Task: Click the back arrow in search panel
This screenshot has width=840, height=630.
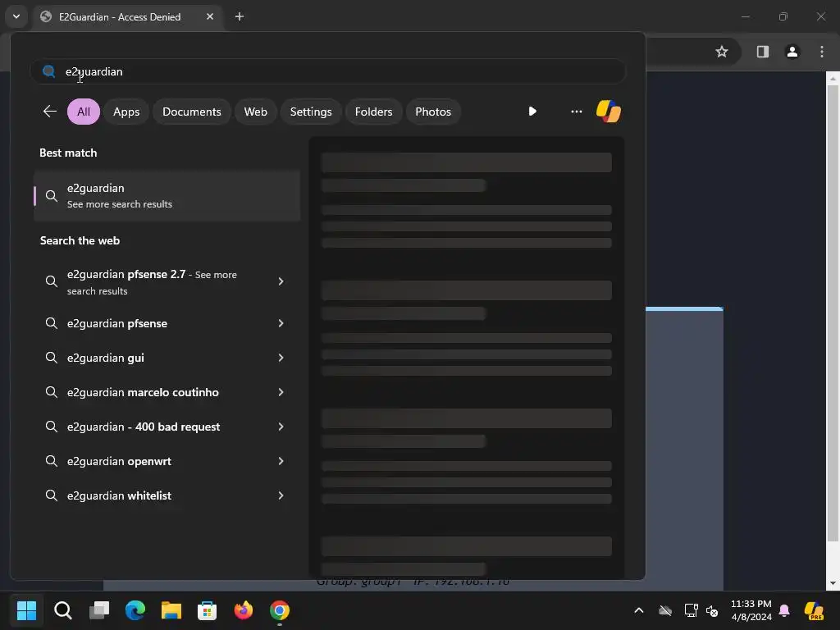Action: 50,112
